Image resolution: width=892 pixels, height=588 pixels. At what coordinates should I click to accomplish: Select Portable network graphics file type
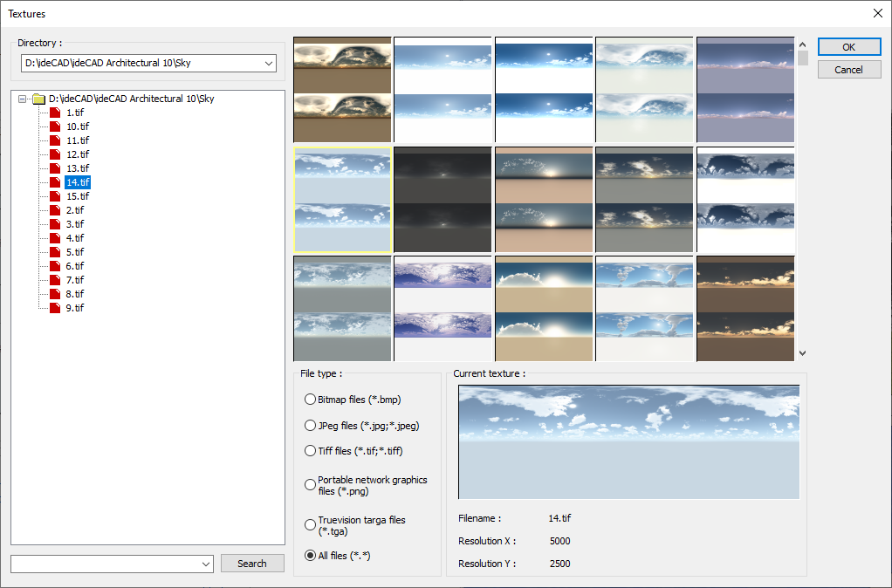pyautogui.click(x=310, y=485)
